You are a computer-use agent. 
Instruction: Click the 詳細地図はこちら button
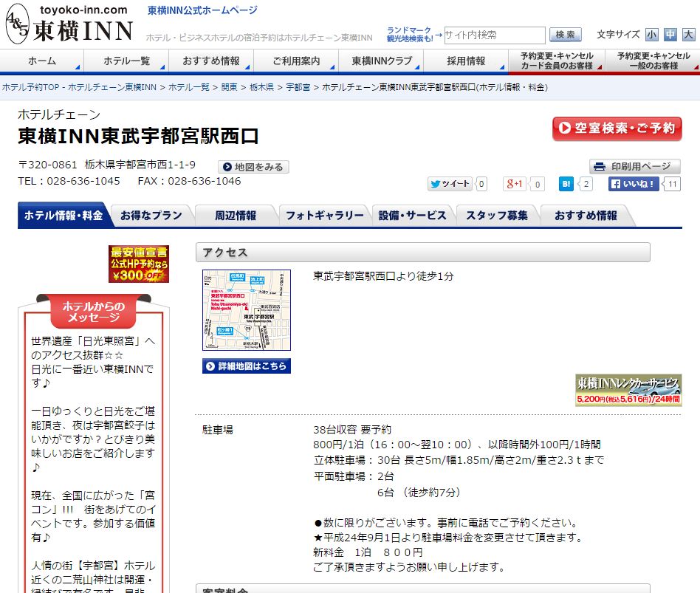click(247, 366)
